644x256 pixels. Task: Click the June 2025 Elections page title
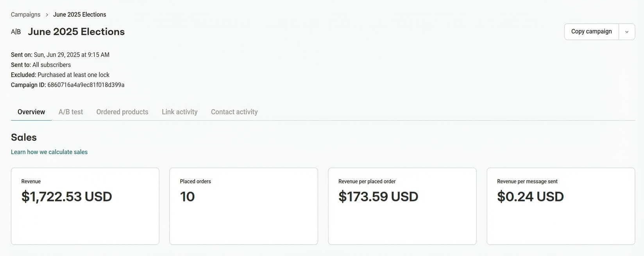76,32
